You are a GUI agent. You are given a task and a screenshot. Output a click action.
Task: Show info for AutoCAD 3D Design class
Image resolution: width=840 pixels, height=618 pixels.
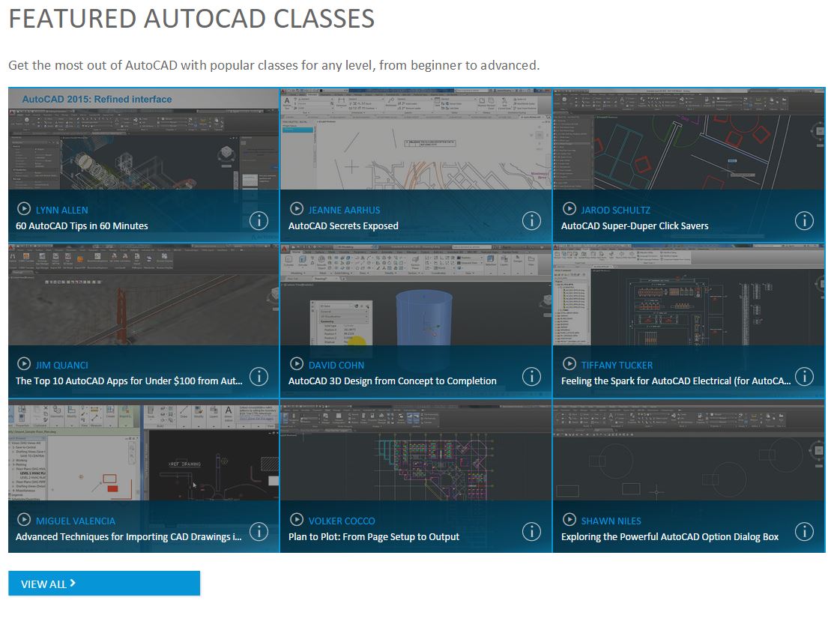[x=531, y=377]
